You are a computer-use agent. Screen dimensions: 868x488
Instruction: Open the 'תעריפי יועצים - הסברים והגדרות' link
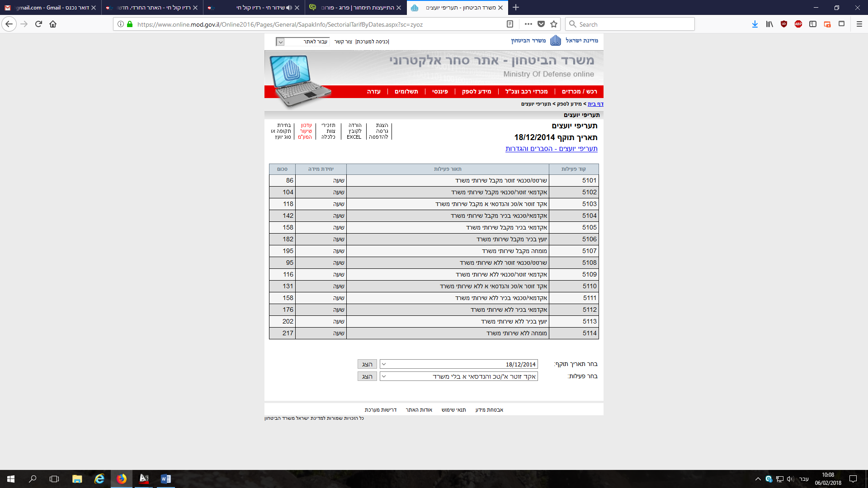(551, 149)
